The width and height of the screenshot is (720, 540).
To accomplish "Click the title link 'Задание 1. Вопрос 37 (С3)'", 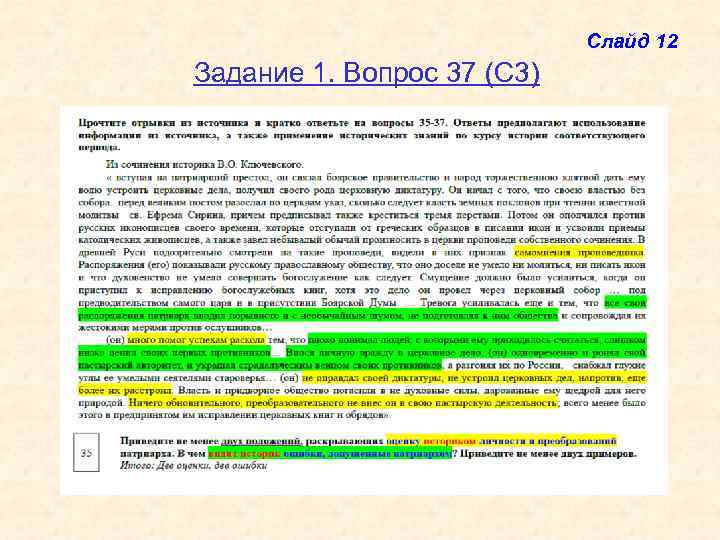I will click(366, 73).
